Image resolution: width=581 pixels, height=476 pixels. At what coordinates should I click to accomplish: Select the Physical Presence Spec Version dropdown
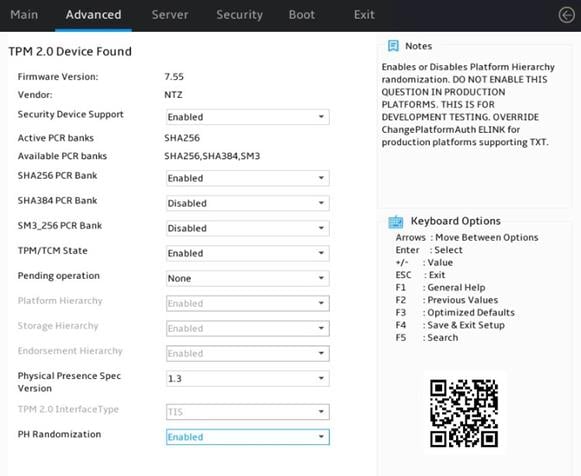click(x=248, y=379)
